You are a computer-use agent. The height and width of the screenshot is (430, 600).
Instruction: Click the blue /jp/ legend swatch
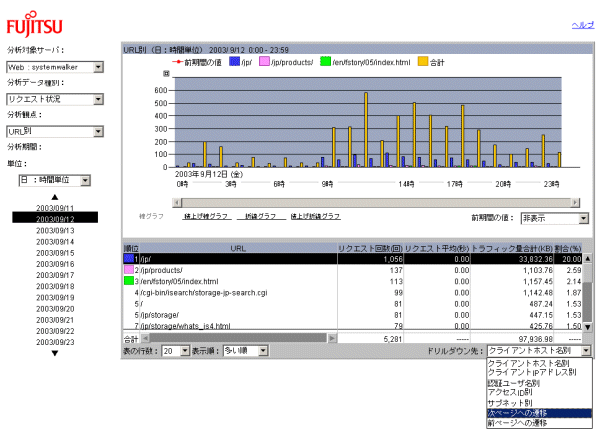(234, 61)
